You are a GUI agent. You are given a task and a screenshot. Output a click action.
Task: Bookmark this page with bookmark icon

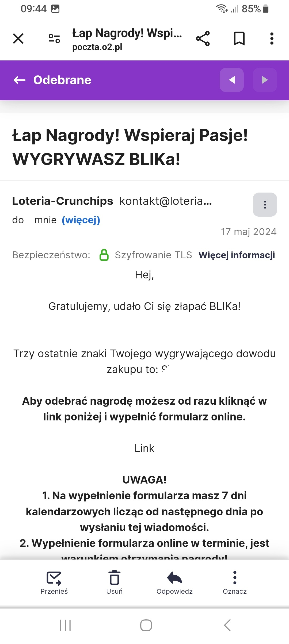tap(239, 39)
